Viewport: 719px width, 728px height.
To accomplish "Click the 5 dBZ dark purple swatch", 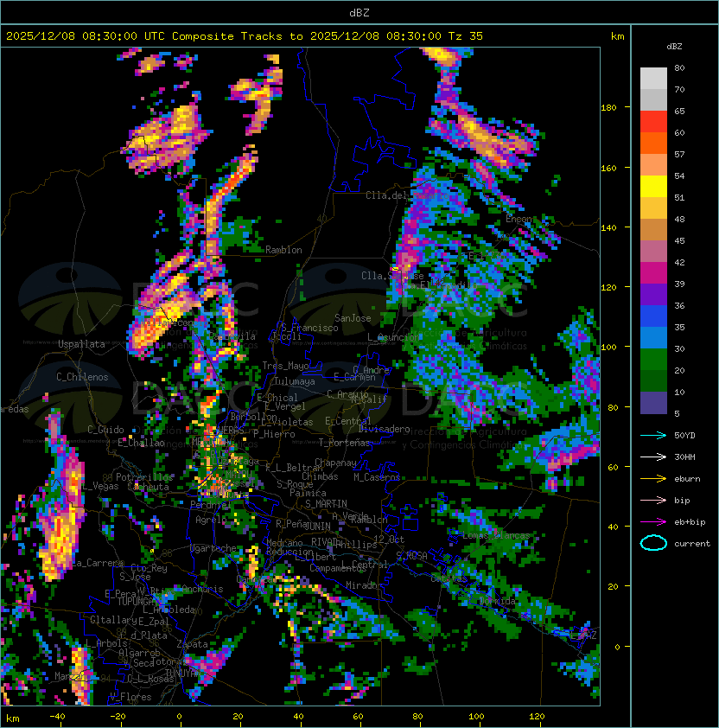I will coord(653,403).
